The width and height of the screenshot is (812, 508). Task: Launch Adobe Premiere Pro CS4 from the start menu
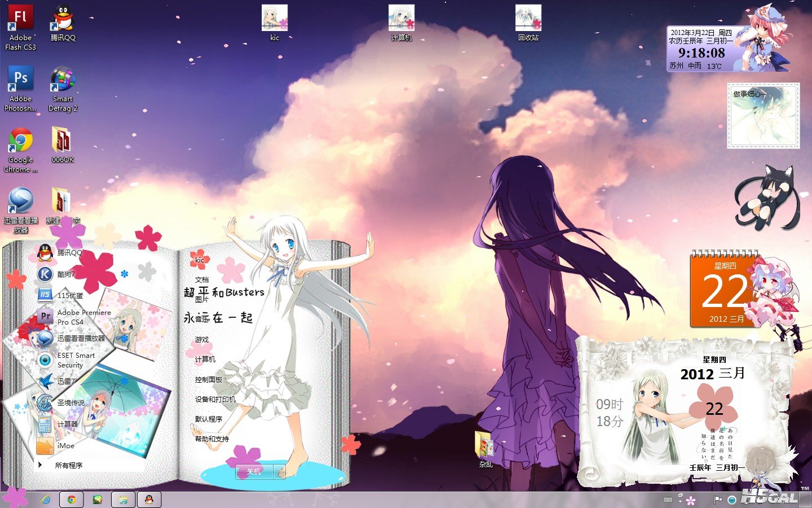(x=74, y=317)
